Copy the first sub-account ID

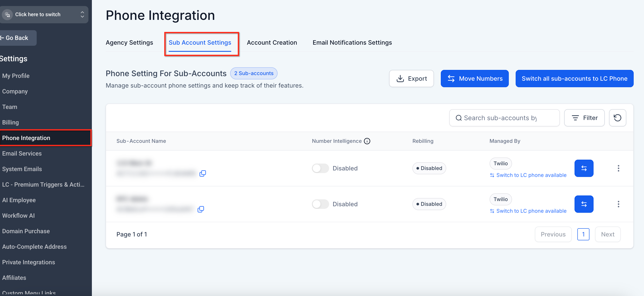click(203, 173)
